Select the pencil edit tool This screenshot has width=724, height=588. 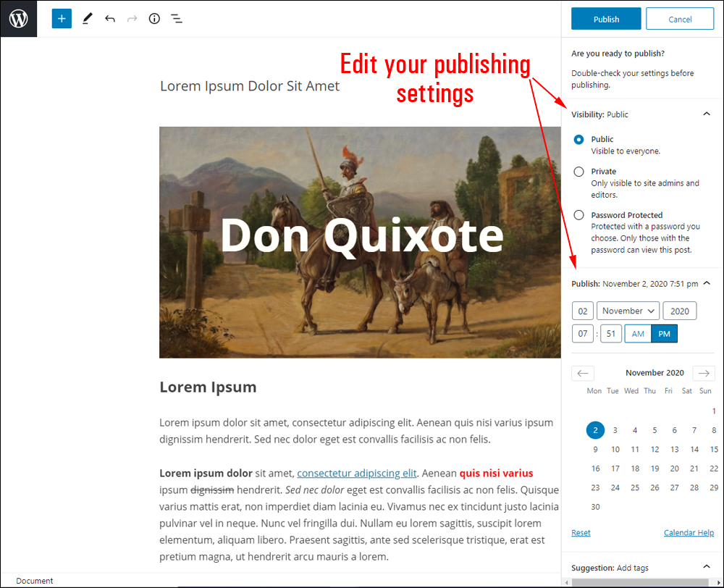coord(88,19)
